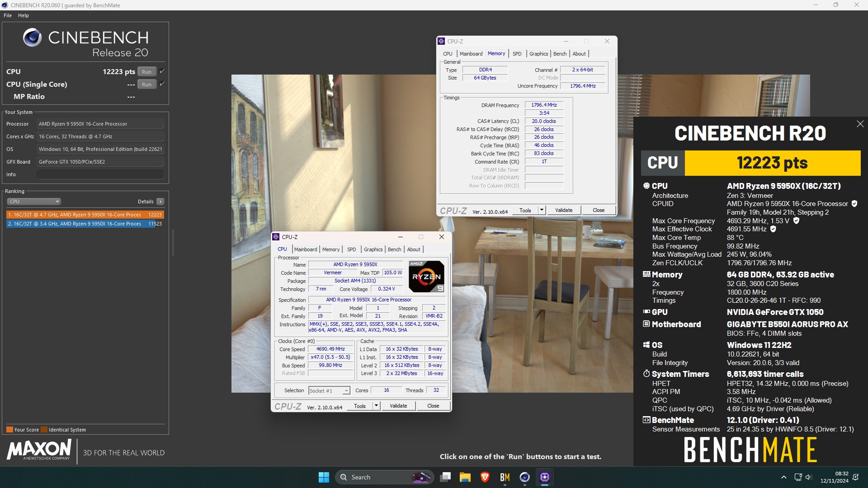The height and width of the screenshot is (488, 868).
Task: Click Close button in CPU-Z CPU window
Action: click(x=433, y=406)
